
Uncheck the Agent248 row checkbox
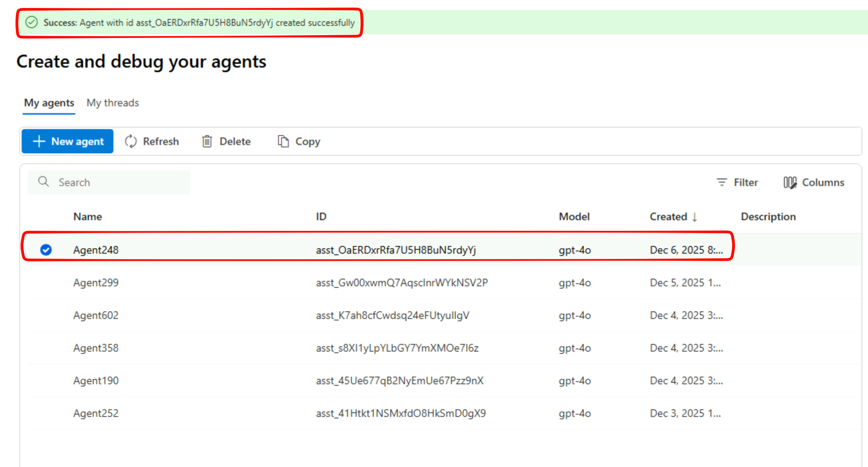tap(46, 250)
